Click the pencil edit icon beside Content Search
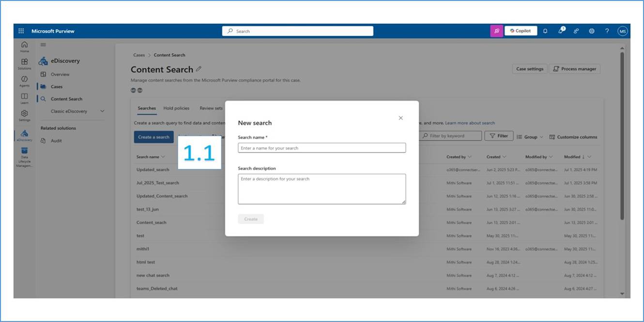644x322 pixels. [x=199, y=69]
